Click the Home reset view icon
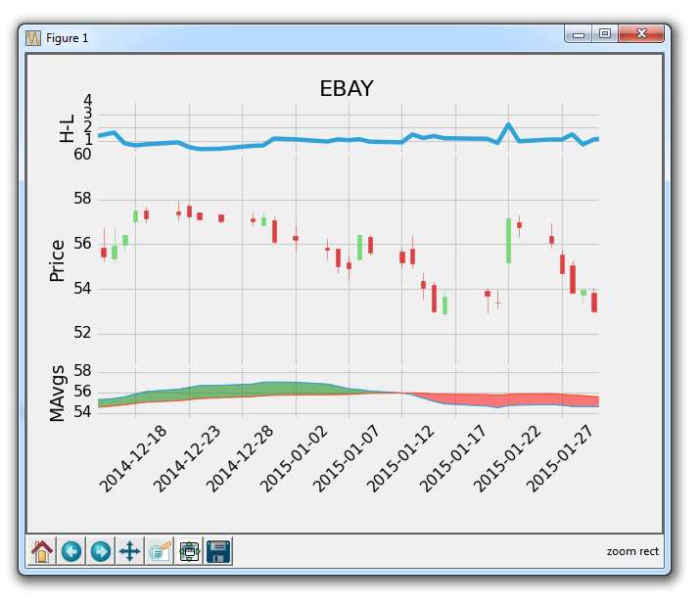The height and width of the screenshot is (606, 700). click(42, 551)
